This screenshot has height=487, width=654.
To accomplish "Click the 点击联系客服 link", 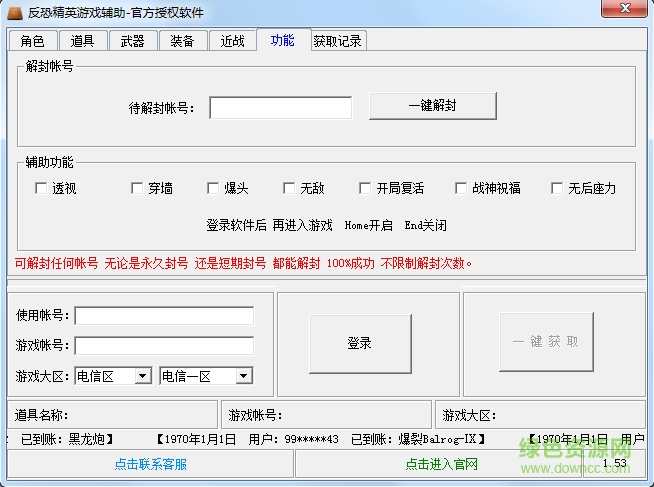I will click(x=151, y=464).
